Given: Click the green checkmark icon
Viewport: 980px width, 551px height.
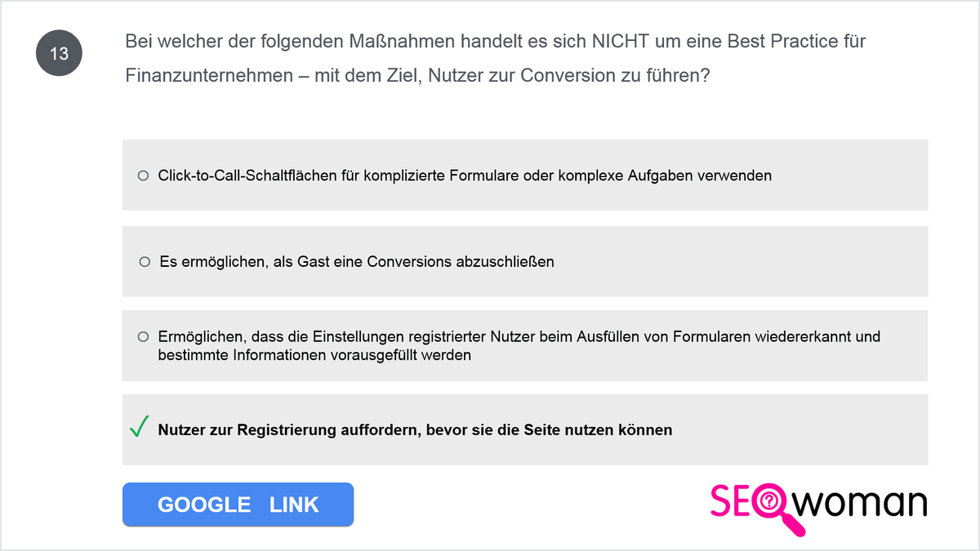Looking at the screenshot, I should click(139, 427).
